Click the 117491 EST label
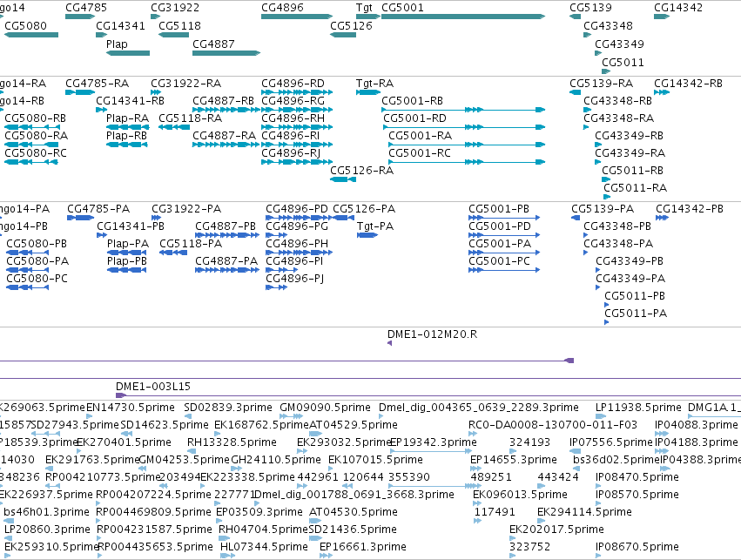 pyautogui.click(x=495, y=512)
